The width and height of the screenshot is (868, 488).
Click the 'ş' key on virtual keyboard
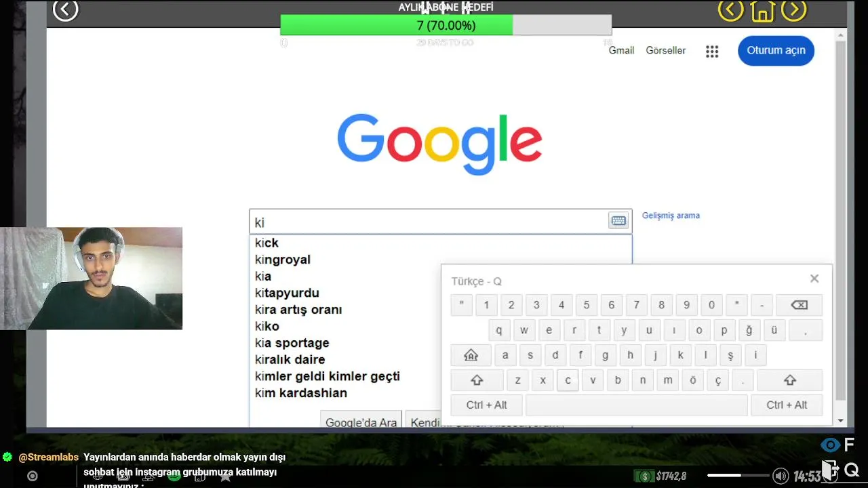(x=730, y=355)
